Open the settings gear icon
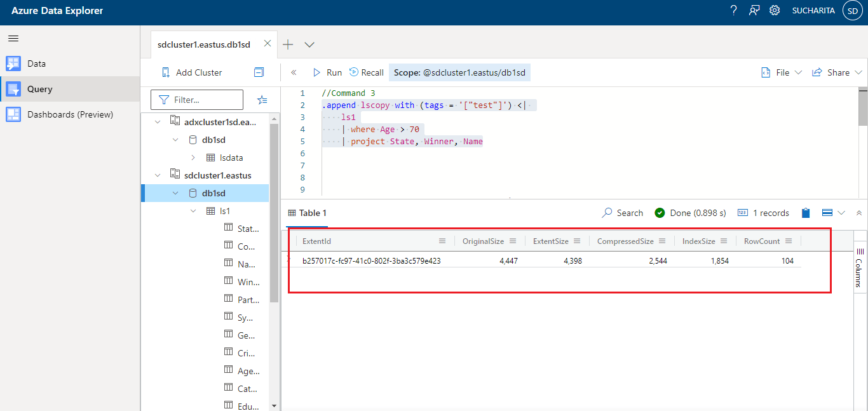868x411 pixels. 775,10
